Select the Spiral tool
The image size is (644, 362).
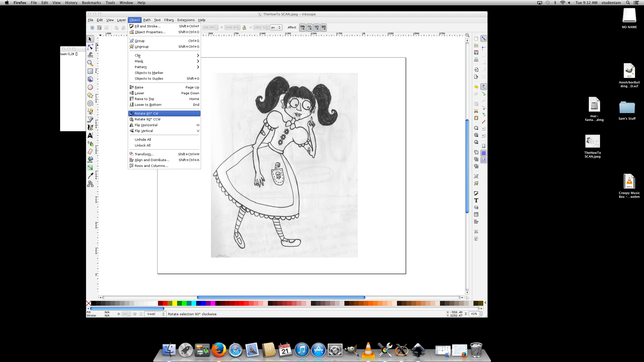(x=90, y=104)
